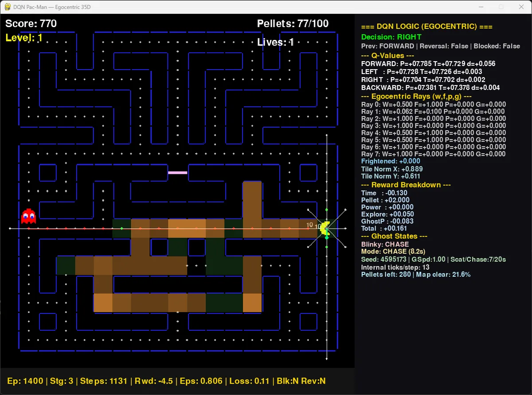Click the Power reward +00.000 line
Screen dimensions: 532x395
coord(387,207)
